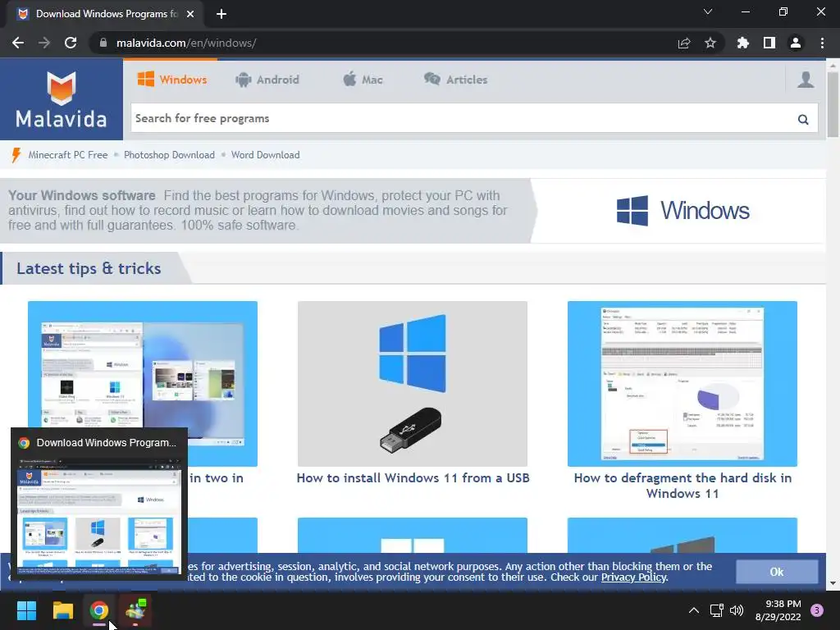Select the Windows section tab
Viewport: 840px width, 630px height.
pos(172,80)
